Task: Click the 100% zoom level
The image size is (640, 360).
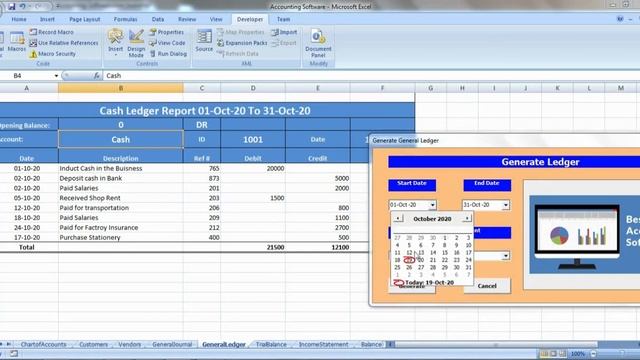Action: point(578,354)
